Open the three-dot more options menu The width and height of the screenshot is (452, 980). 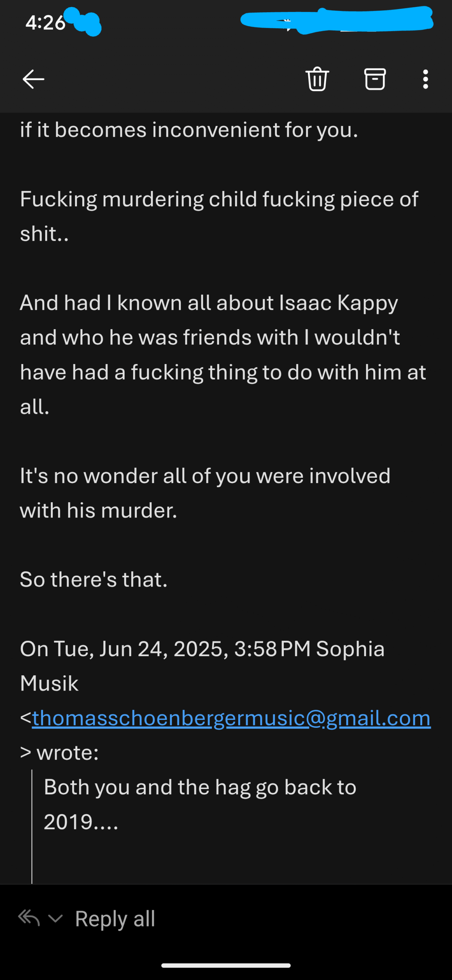(425, 79)
